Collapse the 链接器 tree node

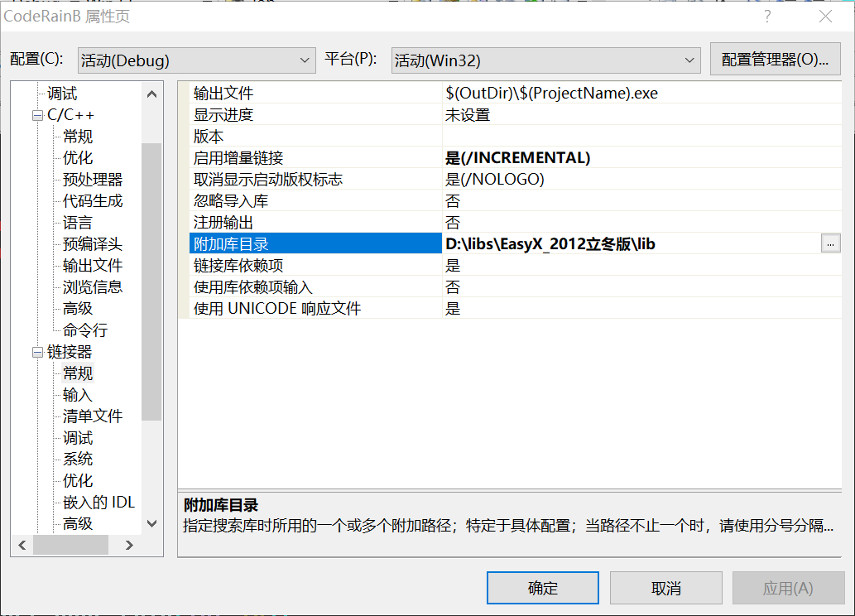(37, 352)
